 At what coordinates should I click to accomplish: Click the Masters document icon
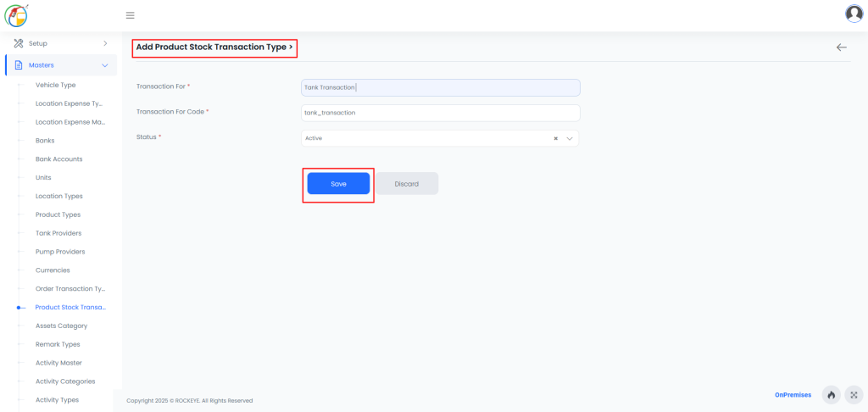click(x=19, y=65)
